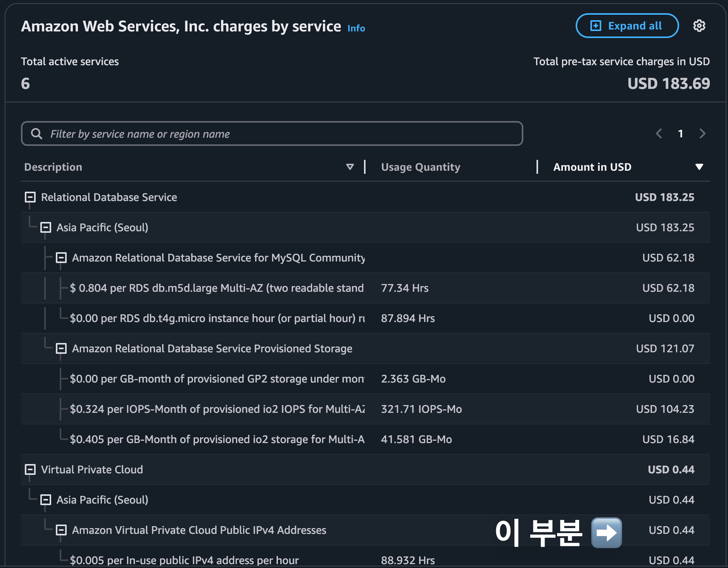This screenshot has height=568, width=728.
Task: Click the USD 121.07 amount
Action: [665, 348]
